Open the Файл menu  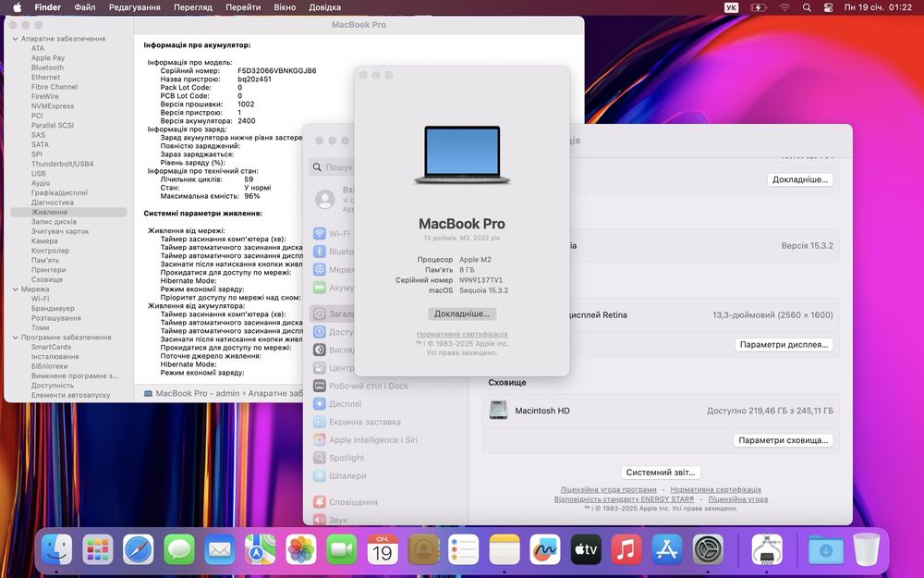85,7
